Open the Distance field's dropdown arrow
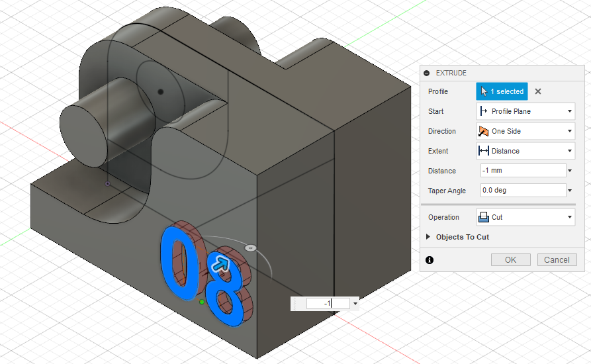This screenshot has width=591, height=364. tap(570, 171)
